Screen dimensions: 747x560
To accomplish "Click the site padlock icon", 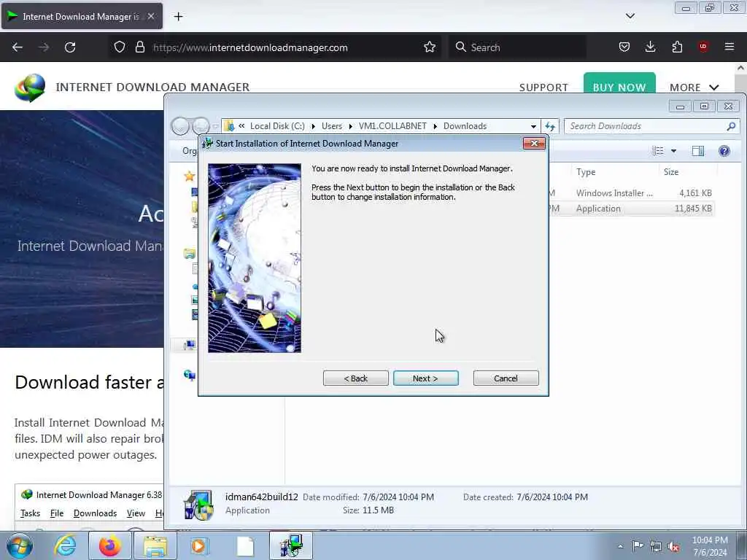I will [139, 47].
